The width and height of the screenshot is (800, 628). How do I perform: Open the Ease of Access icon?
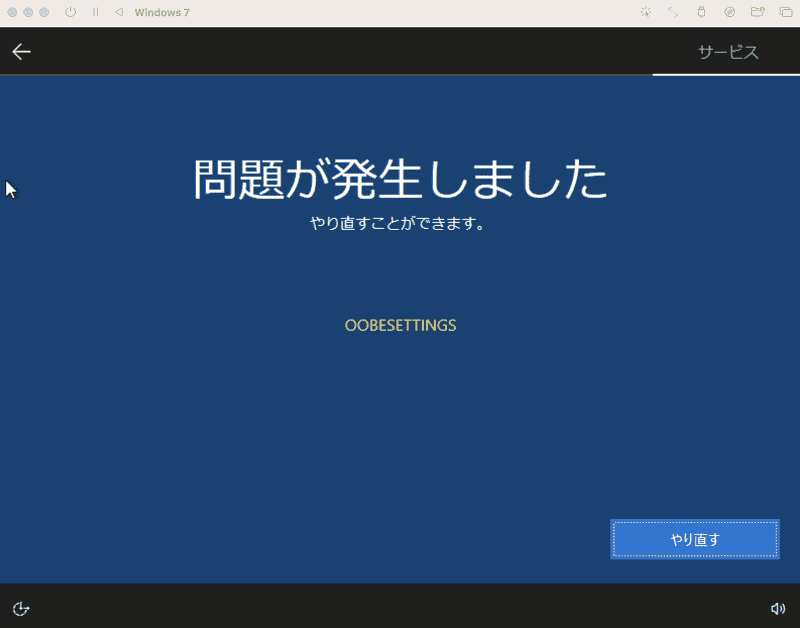[21, 609]
